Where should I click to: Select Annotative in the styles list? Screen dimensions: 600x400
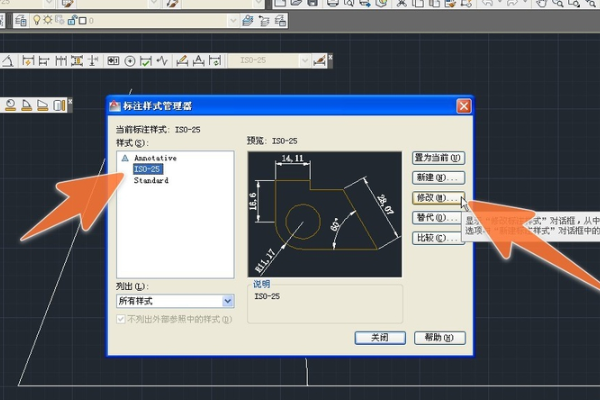coord(155,158)
